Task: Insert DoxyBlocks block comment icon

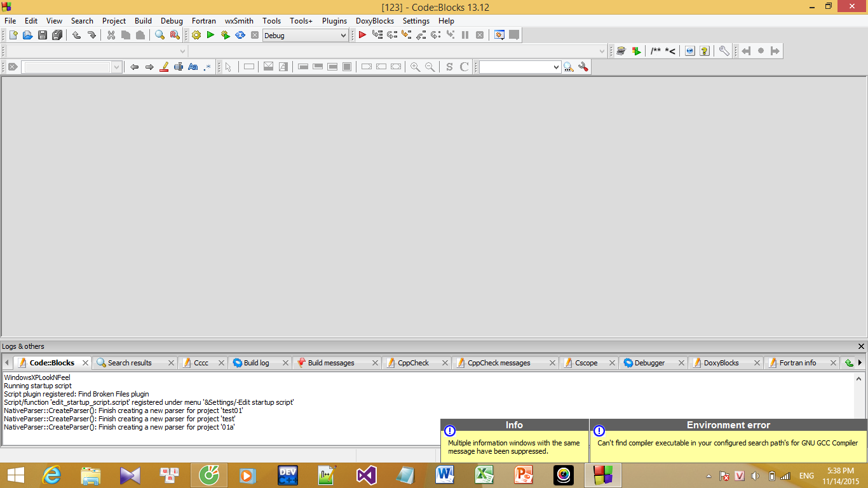Action: click(656, 51)
